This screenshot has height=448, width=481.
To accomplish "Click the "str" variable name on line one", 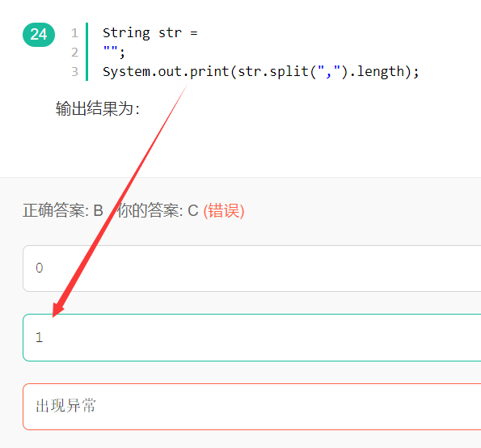I will [170, 33].
